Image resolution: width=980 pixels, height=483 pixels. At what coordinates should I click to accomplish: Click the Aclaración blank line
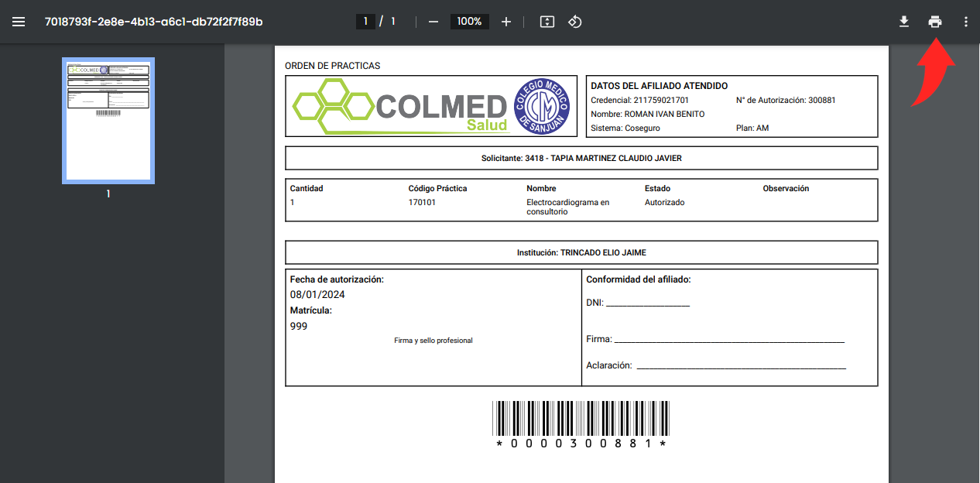741,367
